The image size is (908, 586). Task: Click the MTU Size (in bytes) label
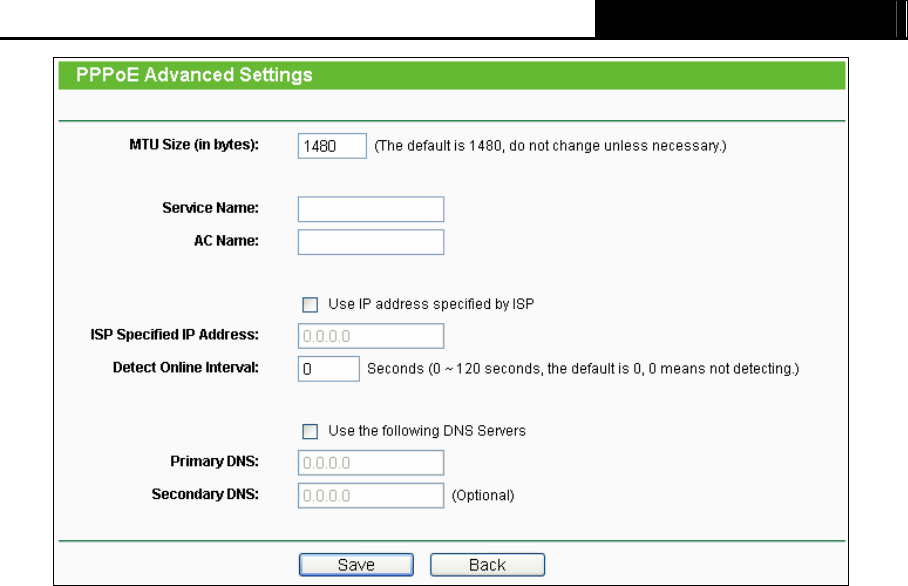[194, 145]
